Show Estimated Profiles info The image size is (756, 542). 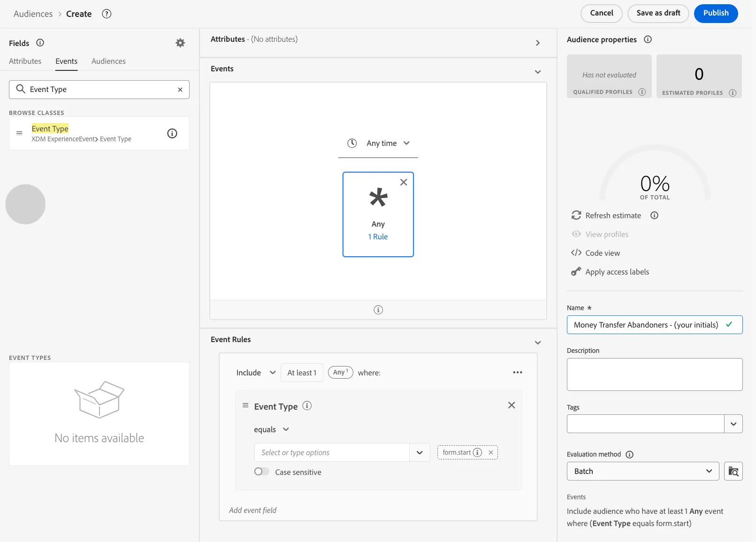[733, 93]
